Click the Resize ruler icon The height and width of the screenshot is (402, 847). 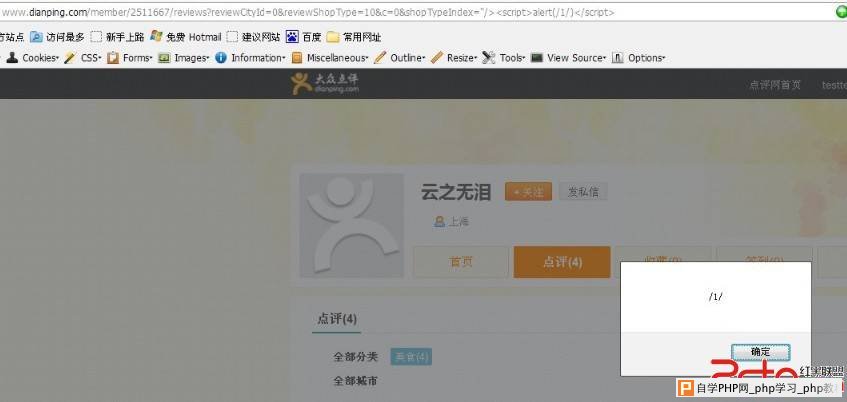pyautogui.click(x=437, y=57)
